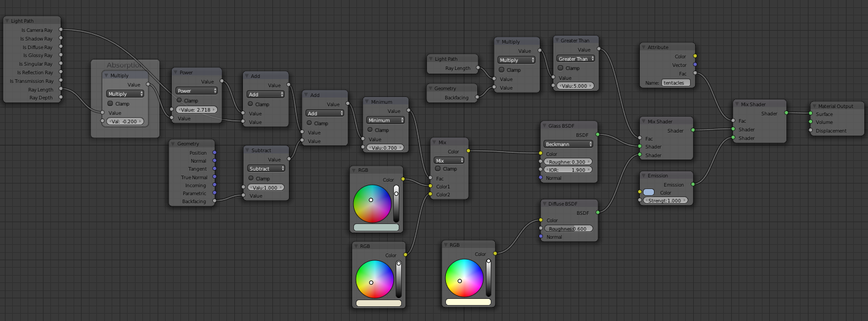Viewport: 868px width, 321px height.
Task: Click the Is Camera Ray output socket
Action: (61, 29)
